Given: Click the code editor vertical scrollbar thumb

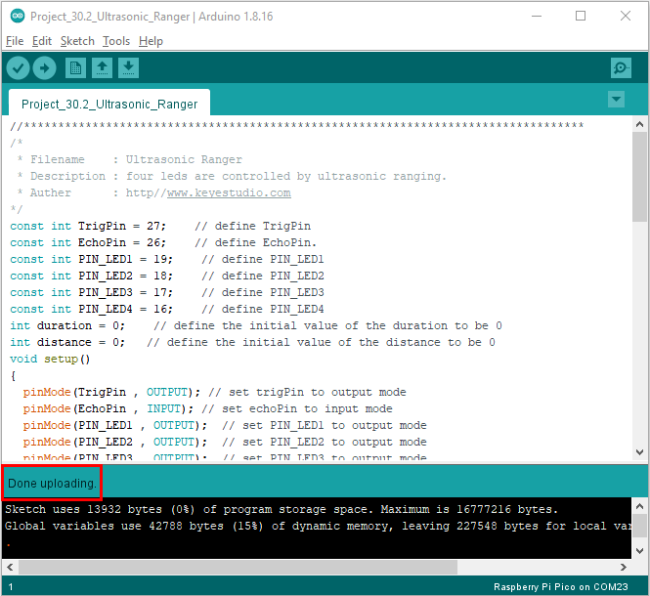Looking at the screenshot, I should (x=639, y=177).
